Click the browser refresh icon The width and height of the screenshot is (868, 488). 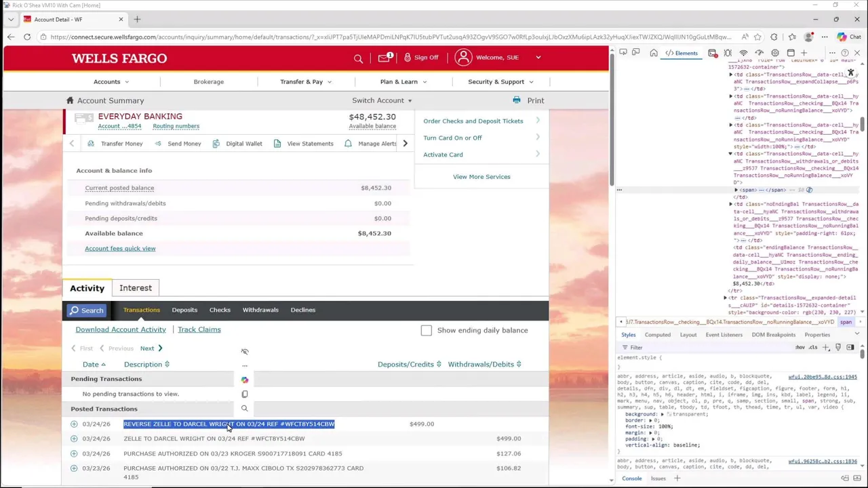point(27,37)
